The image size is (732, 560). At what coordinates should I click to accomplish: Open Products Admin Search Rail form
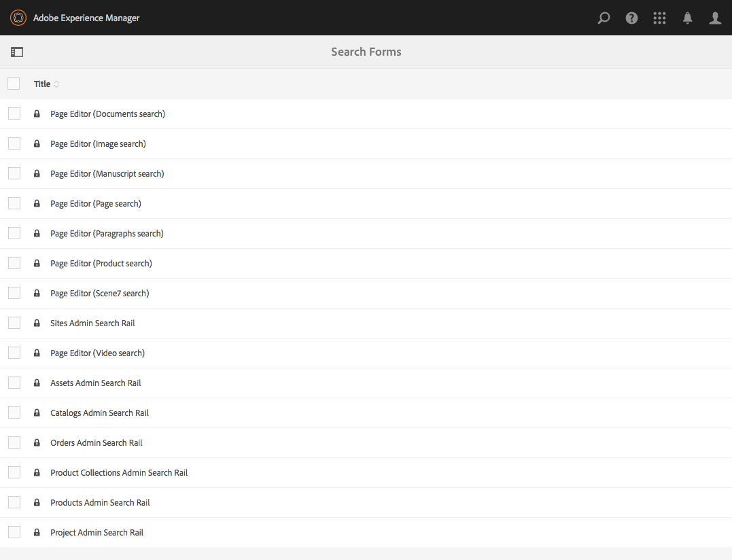coord(100,502)
